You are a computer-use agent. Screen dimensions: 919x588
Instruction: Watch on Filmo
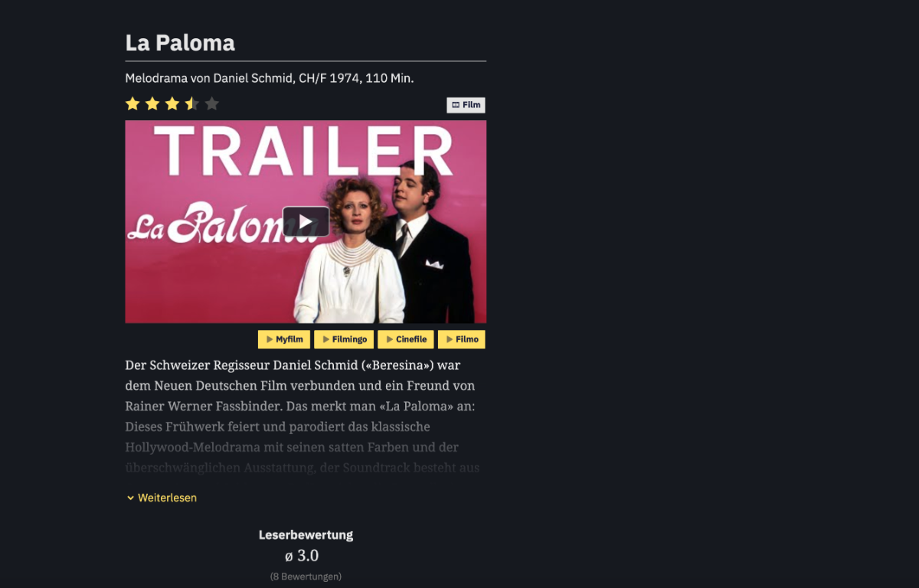pyautogui.click(x=462, y=339)
